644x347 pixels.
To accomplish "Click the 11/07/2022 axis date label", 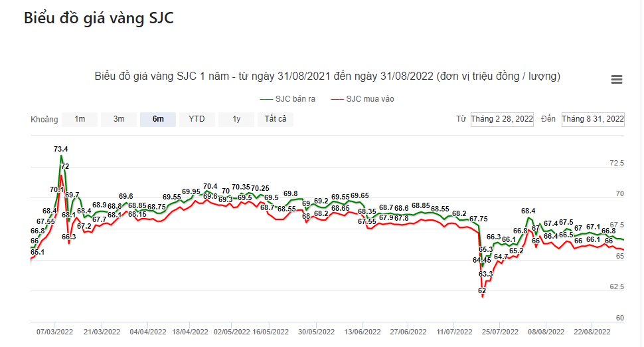I will pos(454,332).
